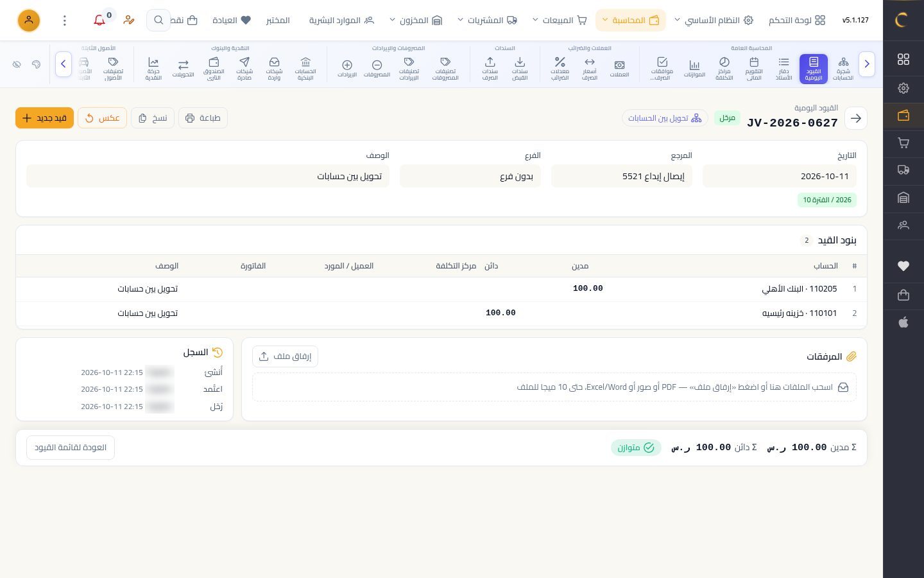The image size is (924, 578).
Task: Click the wallet icon in the sidebar
Action: (x=903, y=116)
